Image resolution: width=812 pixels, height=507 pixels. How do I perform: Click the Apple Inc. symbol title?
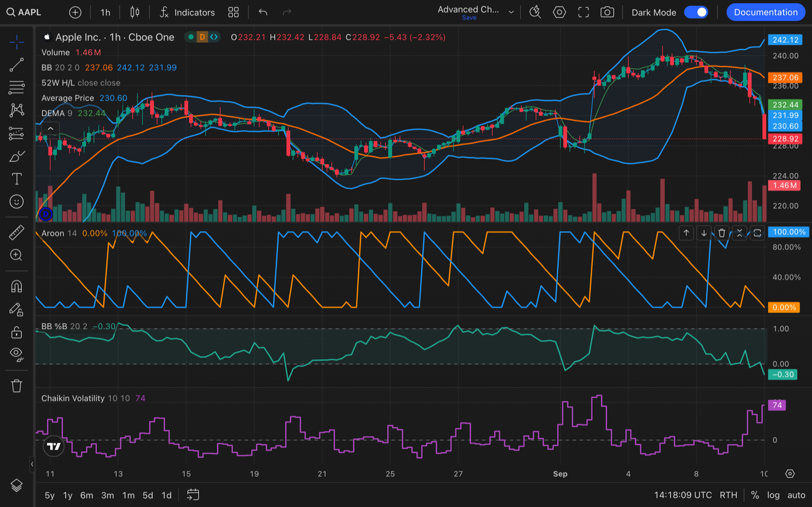115,37
